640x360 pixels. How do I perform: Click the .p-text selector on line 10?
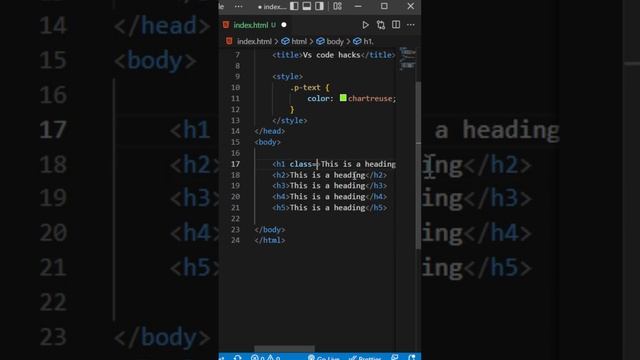click(x=305, y=87)
